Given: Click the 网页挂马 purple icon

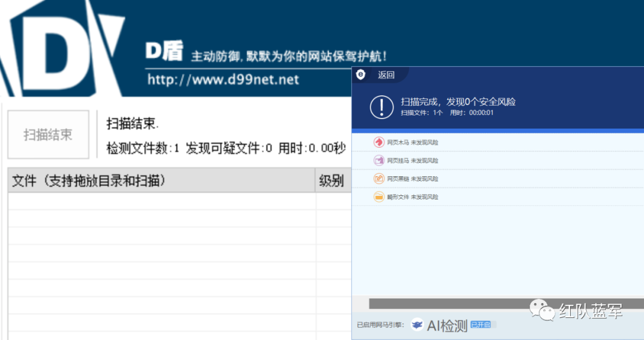Looking at the screenshot, I should point(379,160).
